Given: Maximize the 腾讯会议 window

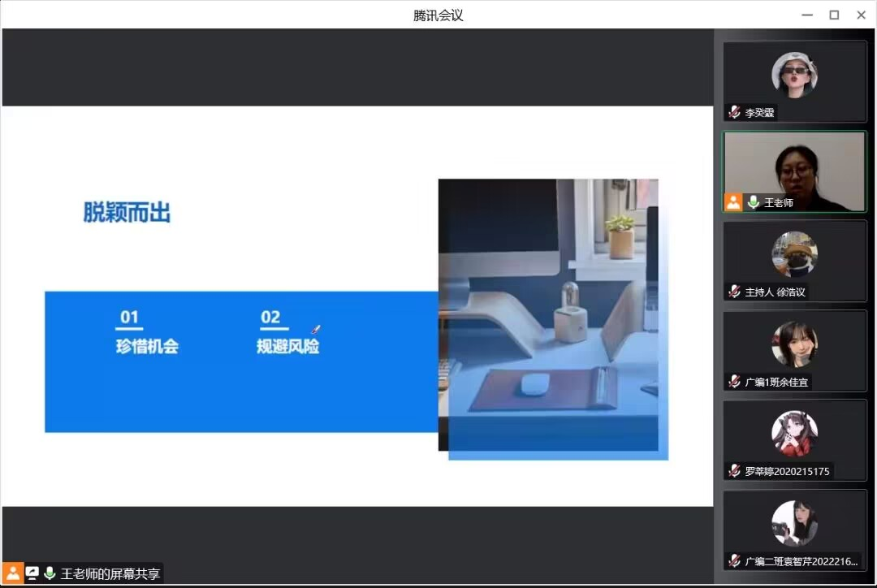Looking at the screenshot, I should (x=834, y=15).
